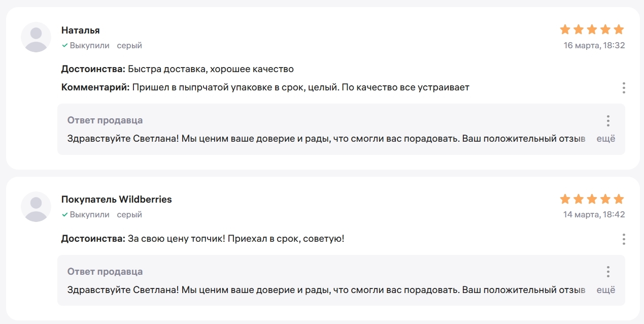Open three-dot menu in second seller reply
The image size is (644, 324).
click(608, 272)
